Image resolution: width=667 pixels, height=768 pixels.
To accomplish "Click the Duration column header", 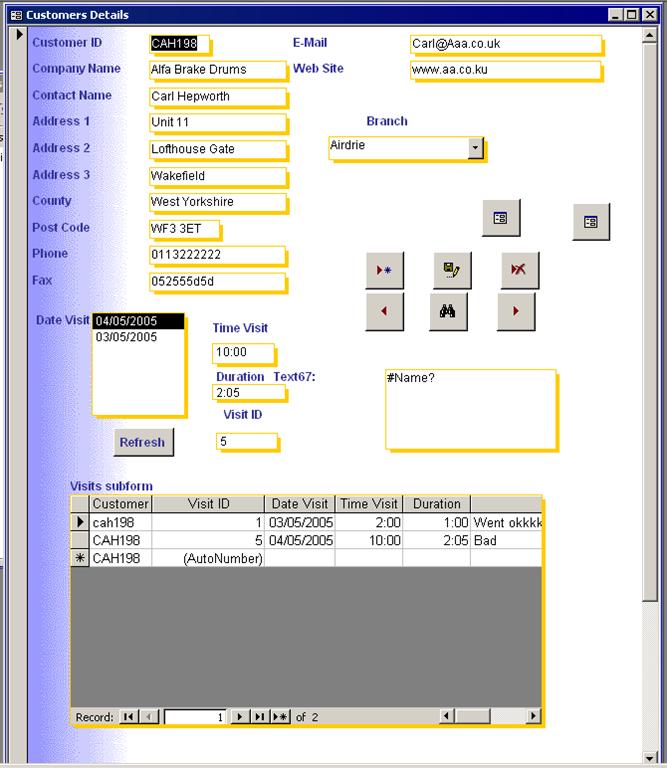I will click(x=436, y=504).
